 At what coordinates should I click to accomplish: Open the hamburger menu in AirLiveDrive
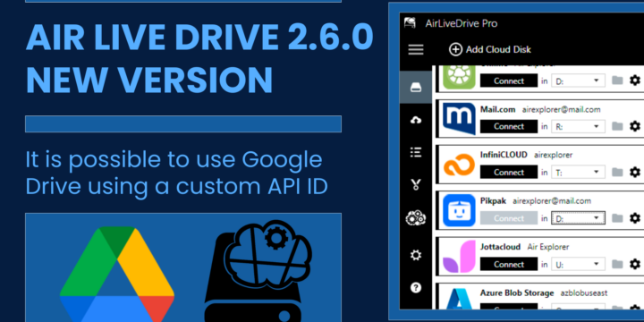416,50
